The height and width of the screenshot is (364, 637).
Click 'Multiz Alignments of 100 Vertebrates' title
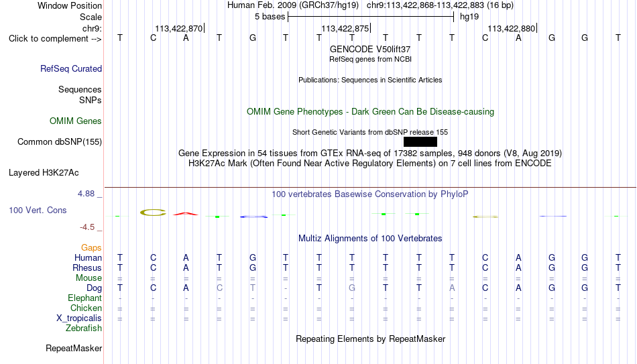tap(370, 239)
